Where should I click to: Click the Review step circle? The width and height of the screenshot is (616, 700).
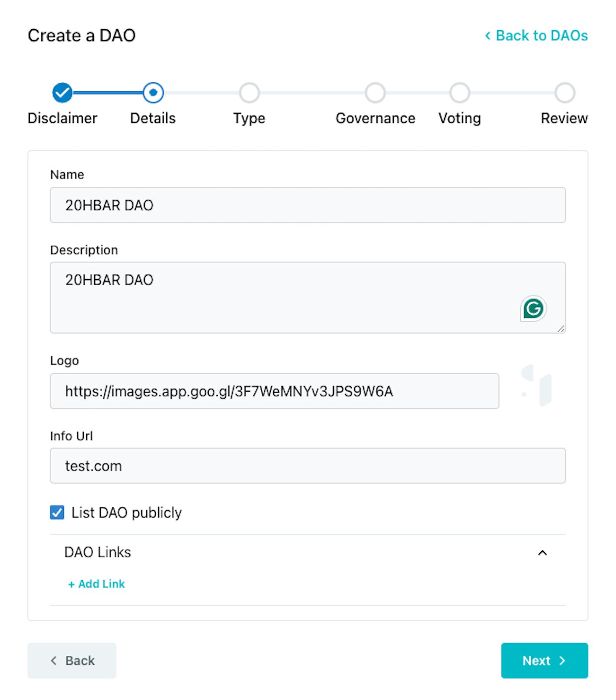tap(565, 93)
